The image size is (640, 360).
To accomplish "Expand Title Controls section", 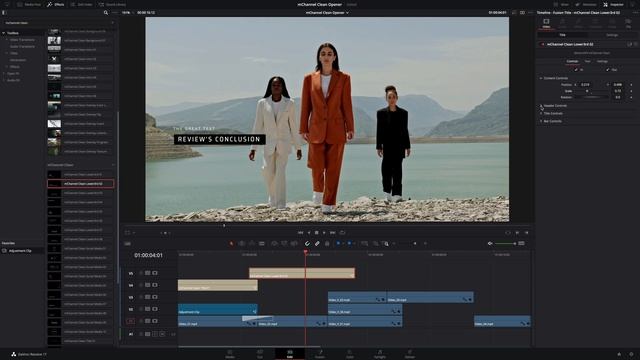I will pyautogui.click(x=541, y=113).
